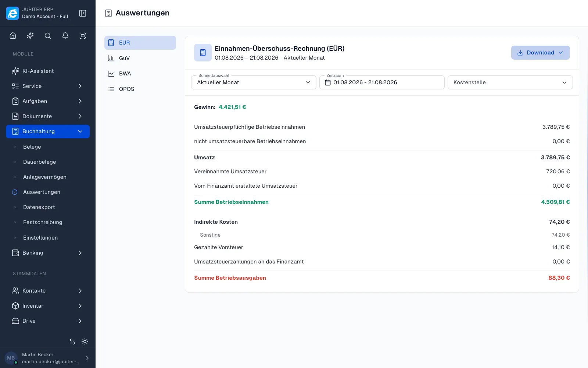Open notifications bell icon
Image resolution: width=588 pixels, height=368 pixels.
click(x=65, y=36)
